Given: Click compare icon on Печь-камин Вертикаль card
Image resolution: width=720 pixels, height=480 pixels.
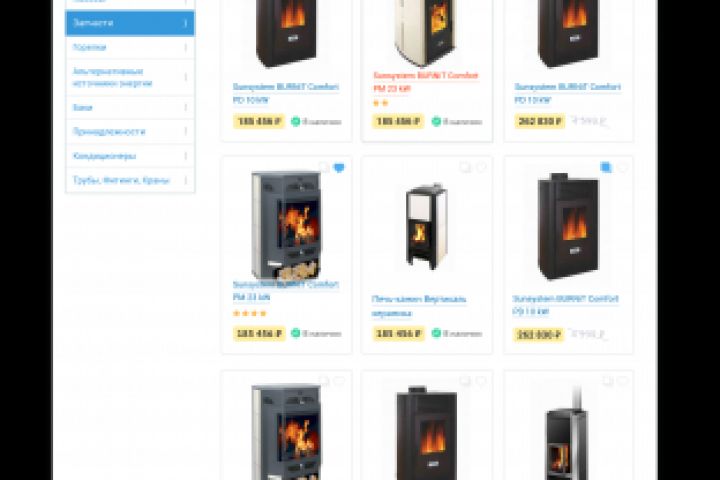Looking at the screenshot, I should 465,168.
